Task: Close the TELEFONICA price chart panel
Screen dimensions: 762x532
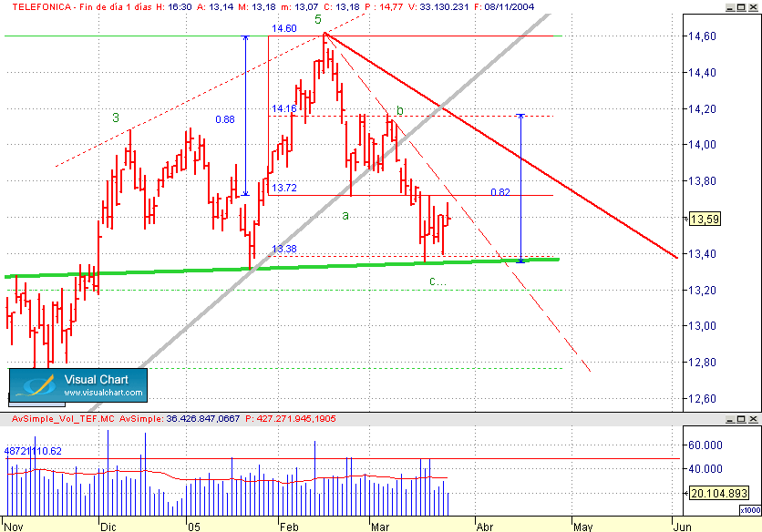Action: pyautogui.click(x=753, y=7)
